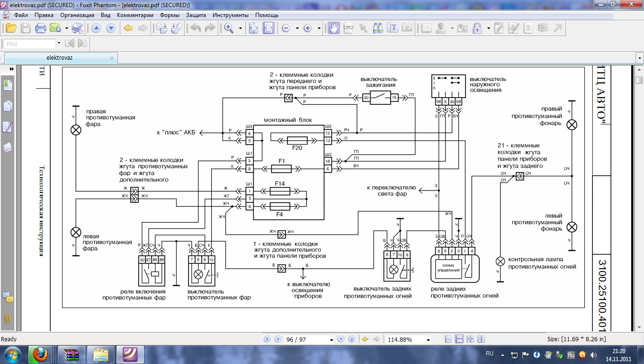
Task: Open the binoculars Search tool
Action: pos(377,28)
